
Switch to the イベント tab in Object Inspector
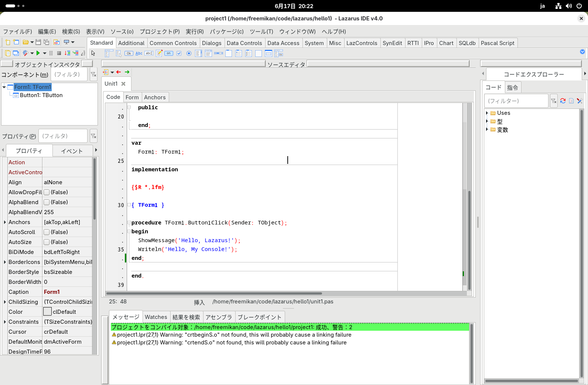tap(72, 151)
